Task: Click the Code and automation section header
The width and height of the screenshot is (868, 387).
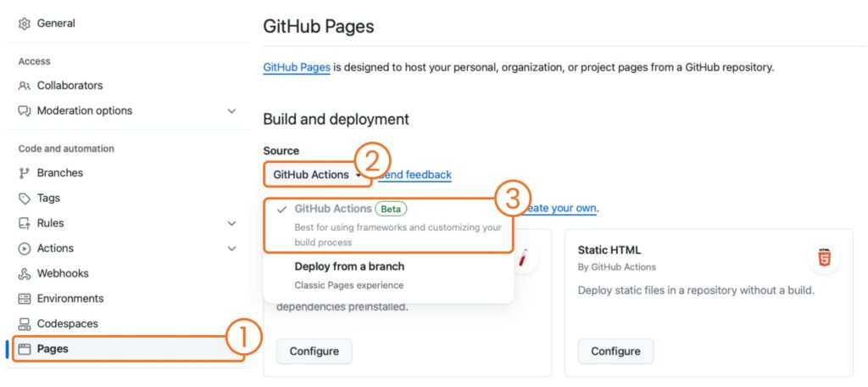Action: pos(66,149)
